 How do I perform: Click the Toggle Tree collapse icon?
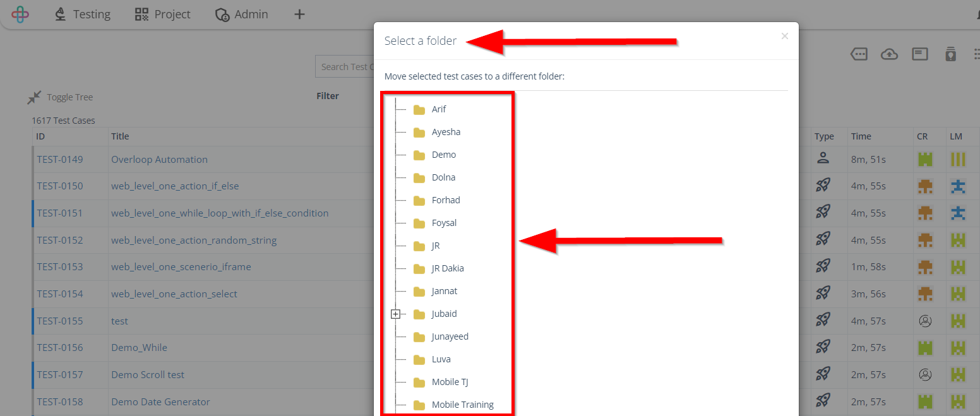(34, 97)
